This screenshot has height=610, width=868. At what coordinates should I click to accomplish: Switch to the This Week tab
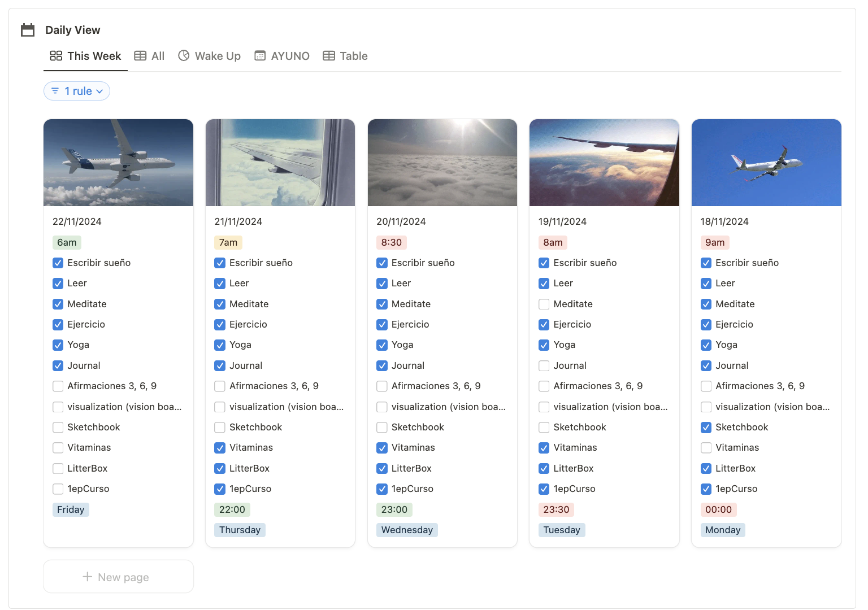(x=85, y=56)
